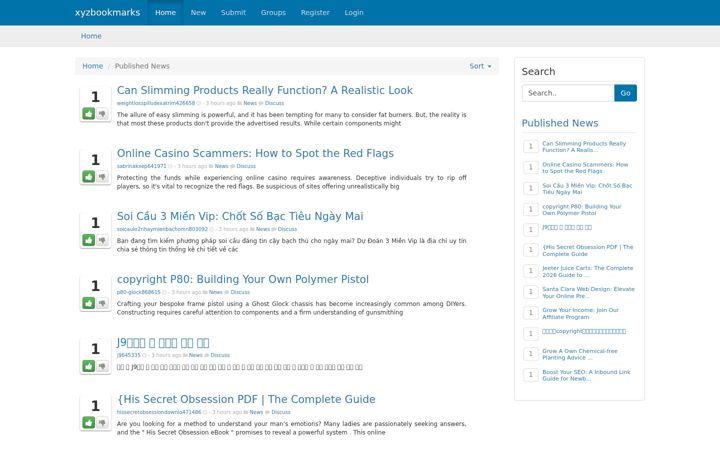Downvote the J9 post
Image resolution: width=720 pixels, height=450 pixels.
[x=102, y=366]
